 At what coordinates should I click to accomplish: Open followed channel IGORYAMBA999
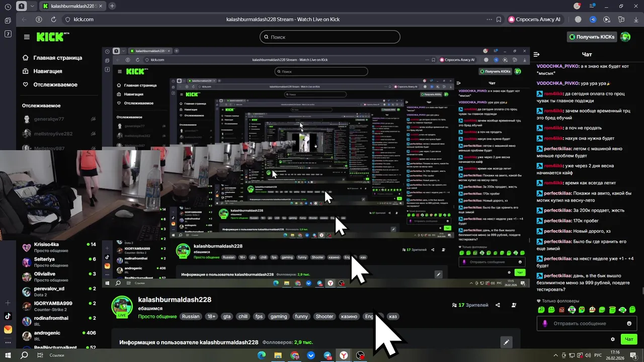point(59,306)
